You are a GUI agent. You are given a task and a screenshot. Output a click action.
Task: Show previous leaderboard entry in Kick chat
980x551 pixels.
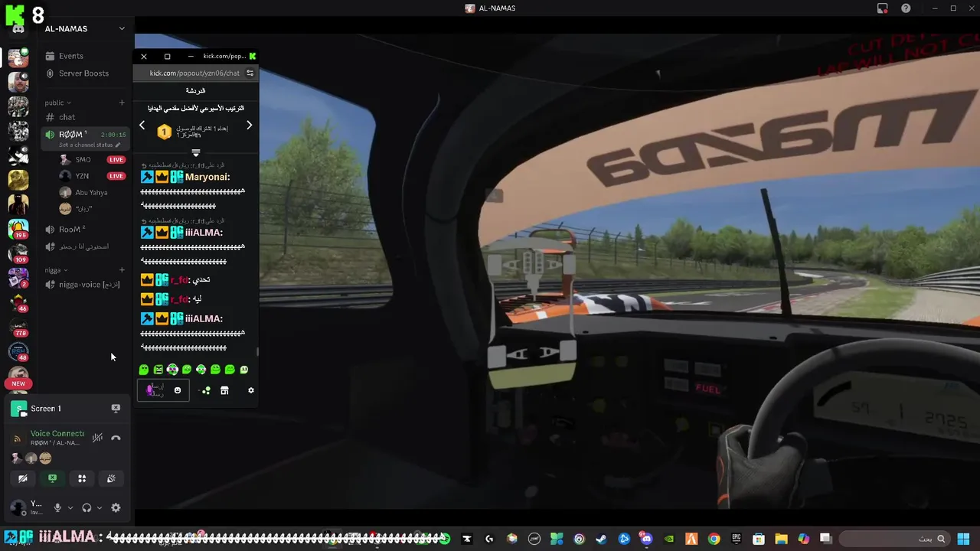(142, 125)
